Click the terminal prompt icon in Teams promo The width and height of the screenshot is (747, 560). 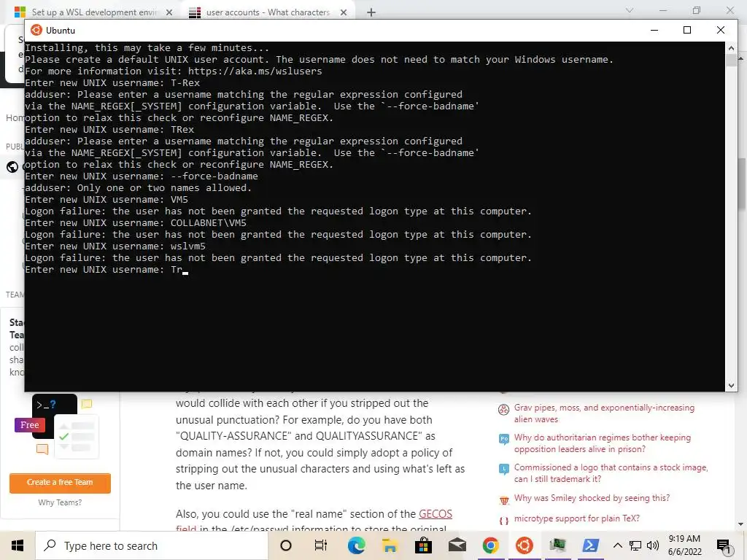(x=46, y=405)
